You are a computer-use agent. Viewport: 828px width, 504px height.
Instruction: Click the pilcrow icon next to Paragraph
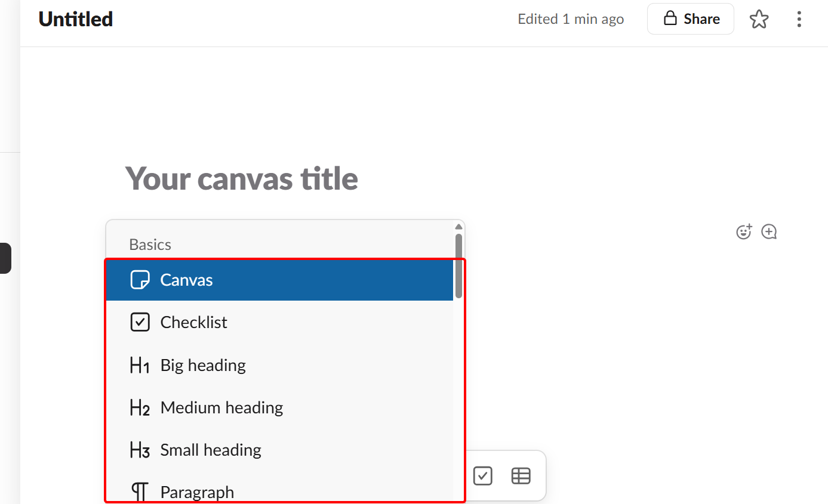click(139, 490)
